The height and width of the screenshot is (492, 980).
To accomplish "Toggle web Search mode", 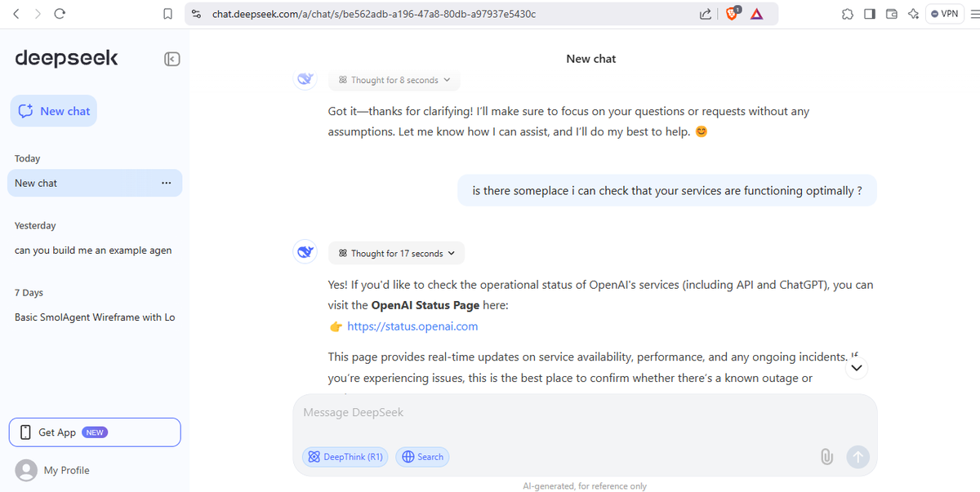I will coord(422,457).
